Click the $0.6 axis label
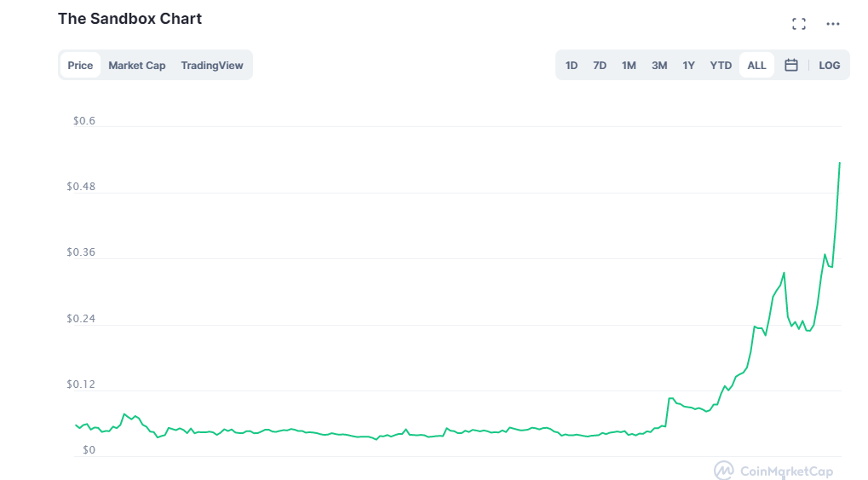 [x=84, y=121]
